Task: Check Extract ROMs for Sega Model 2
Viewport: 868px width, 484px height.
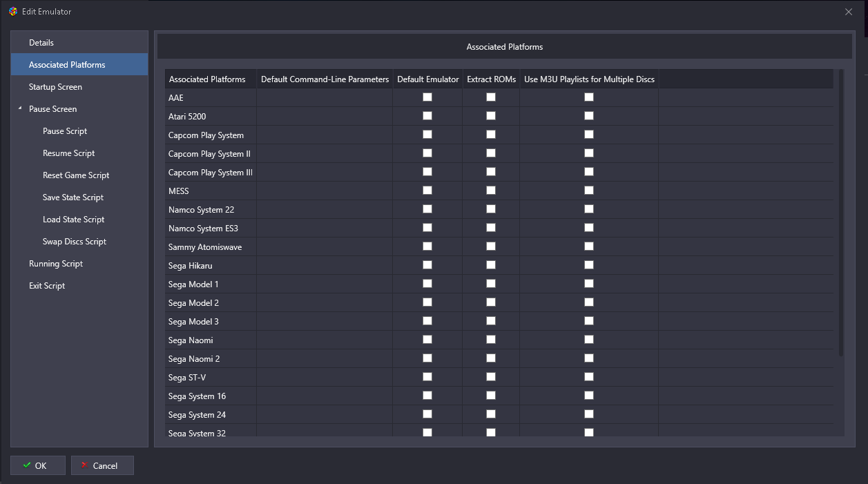Action: click(x=491, y=302)
